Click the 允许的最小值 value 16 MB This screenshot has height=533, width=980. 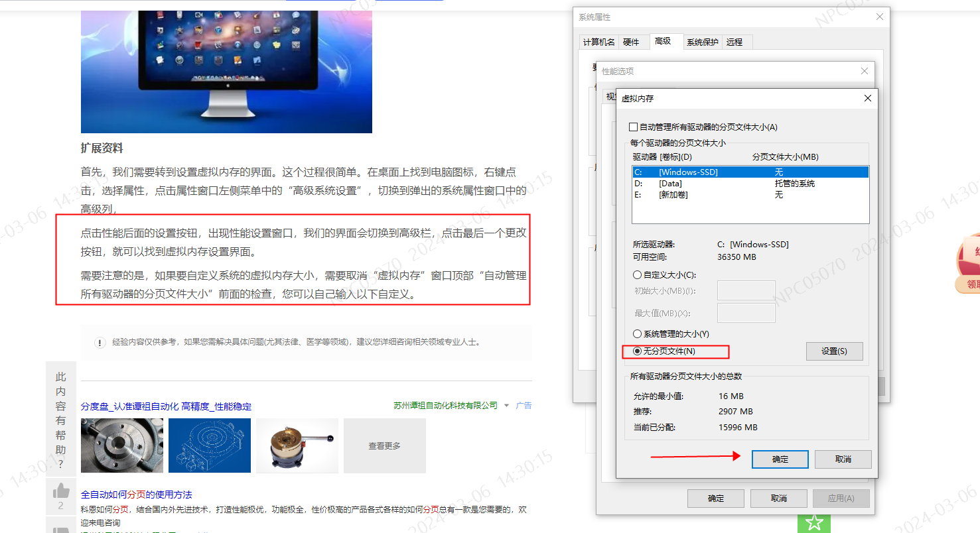731,396
